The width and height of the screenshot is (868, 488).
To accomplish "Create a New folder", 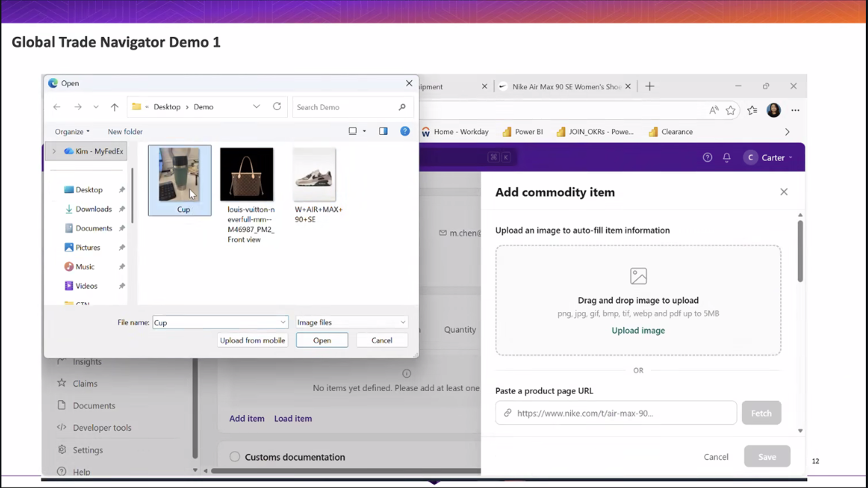I will click(125, 131).
